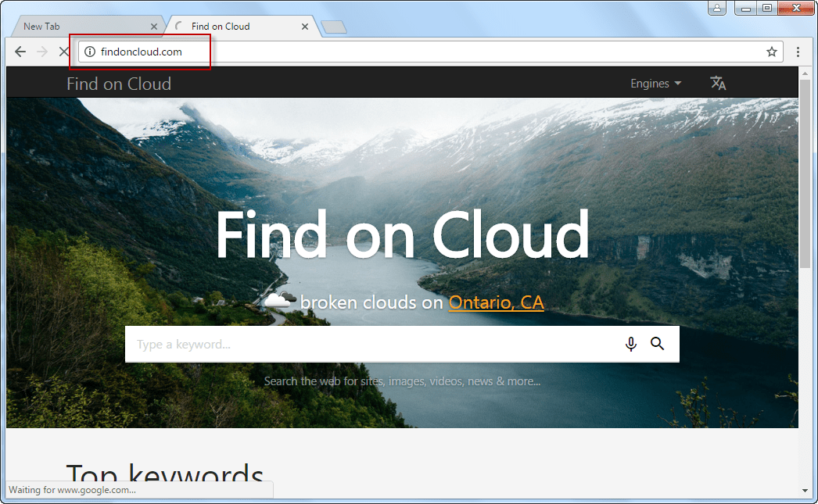Click the page's vertical scrollbar thumb
The width and height of the screenshot is (818, 504).
click(x=805, y=174)
